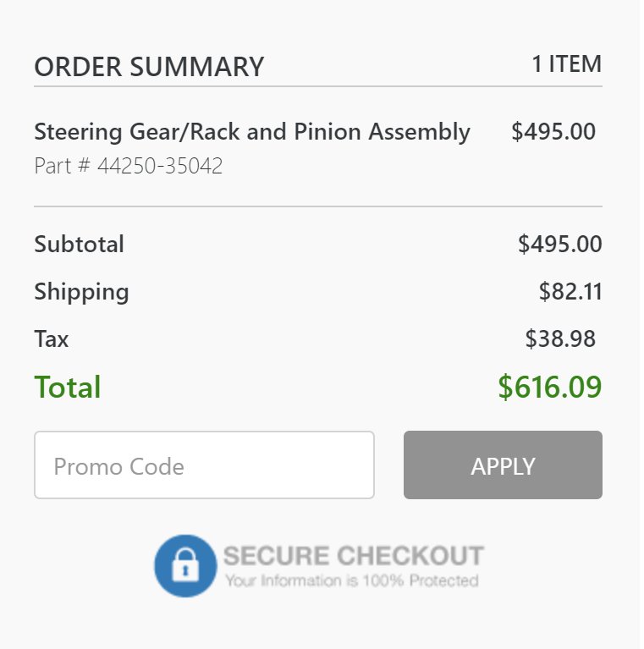Click the divider line above Subtotal
The image size is (644, 649).
[318, 206]
